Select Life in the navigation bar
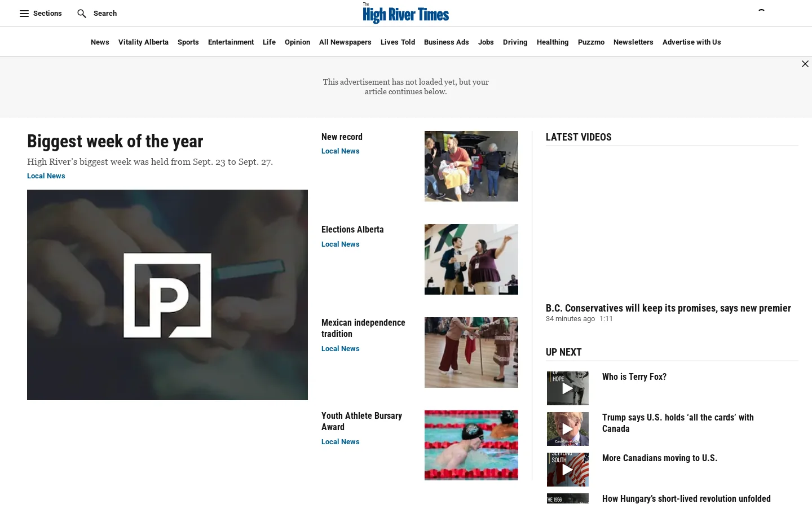The image size is (812, 508). tap(269, 42)
